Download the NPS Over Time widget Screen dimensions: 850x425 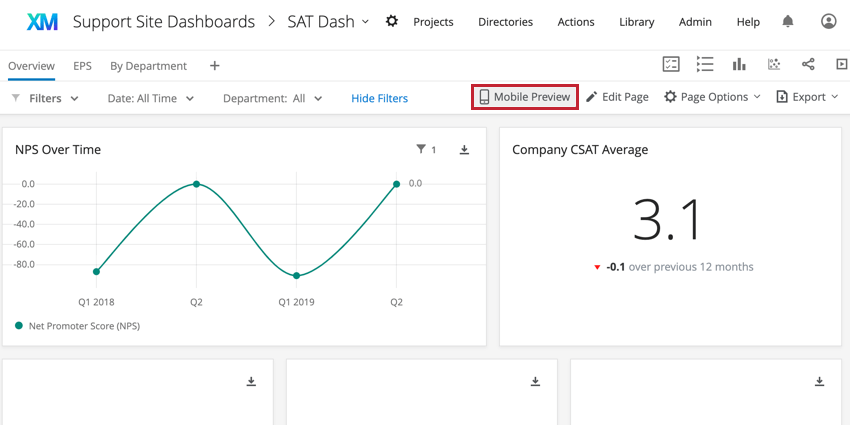click(464, 150)
